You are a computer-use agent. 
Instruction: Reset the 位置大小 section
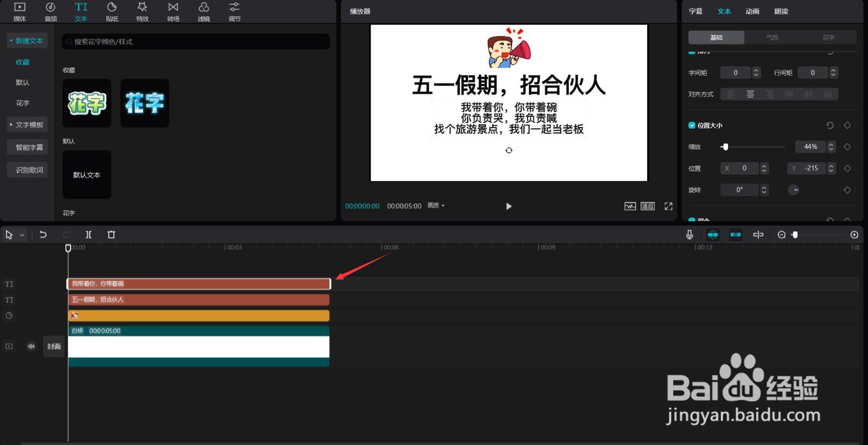click(x=830, y=125)
